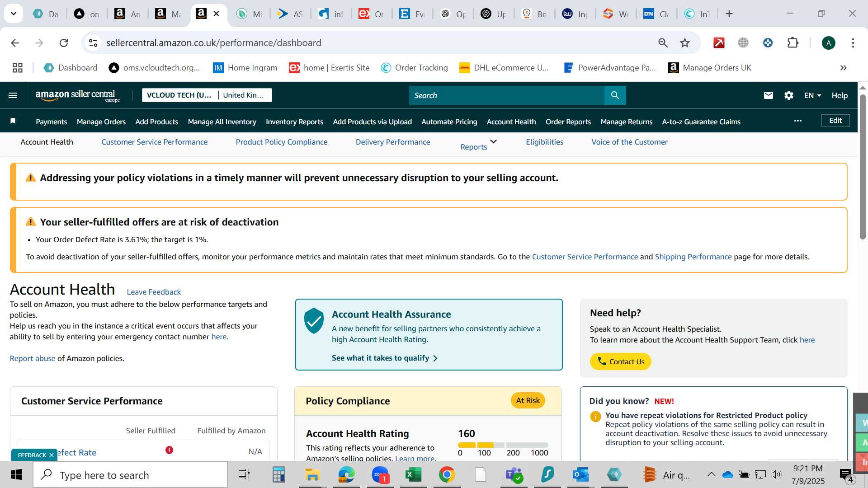Open the browser extensions puzzle icon
Viewport: 868px width, 488px height.
pyautogui.click(x=793, y=43)
